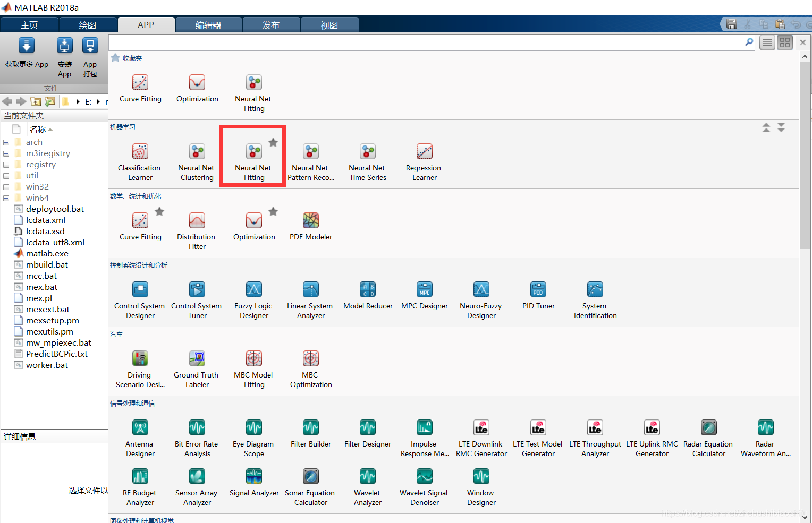
Task: Collapse all app gallery sections
Action: pos(766,127)
